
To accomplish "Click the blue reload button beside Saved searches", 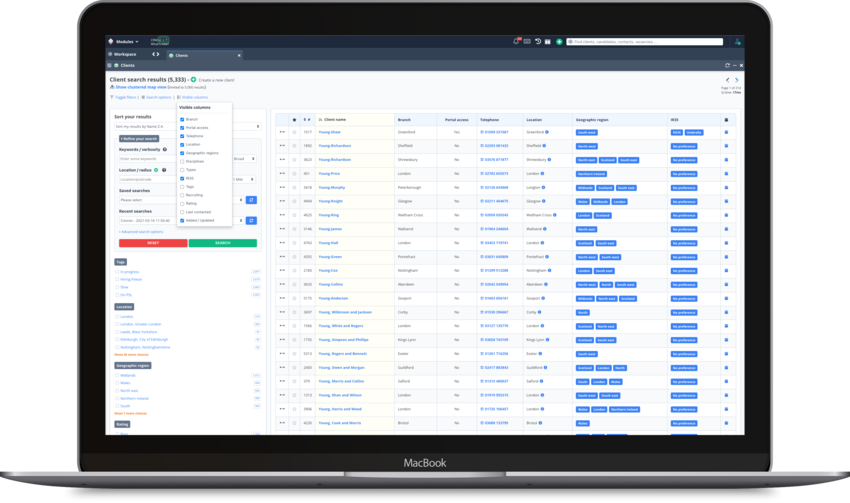I will pos(251,200).
